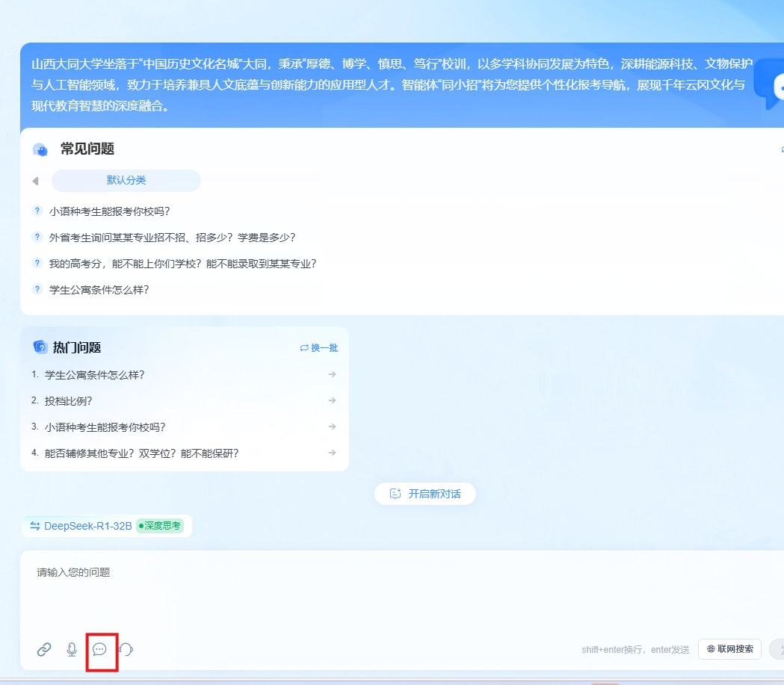Click the microphone voice input icon

click(72, 649)
